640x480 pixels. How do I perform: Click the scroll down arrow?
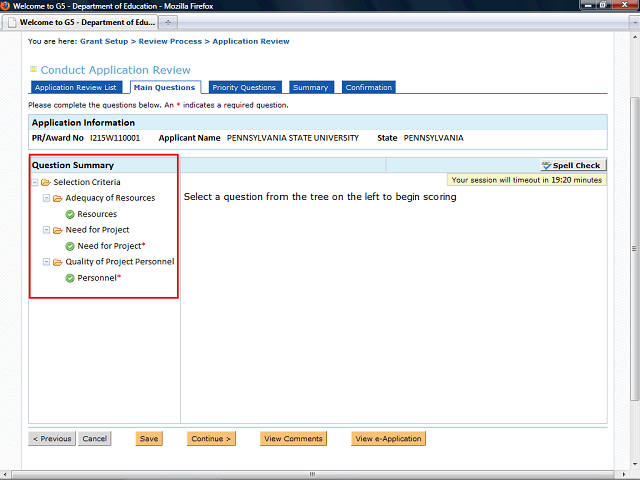[x=635, y=464]
